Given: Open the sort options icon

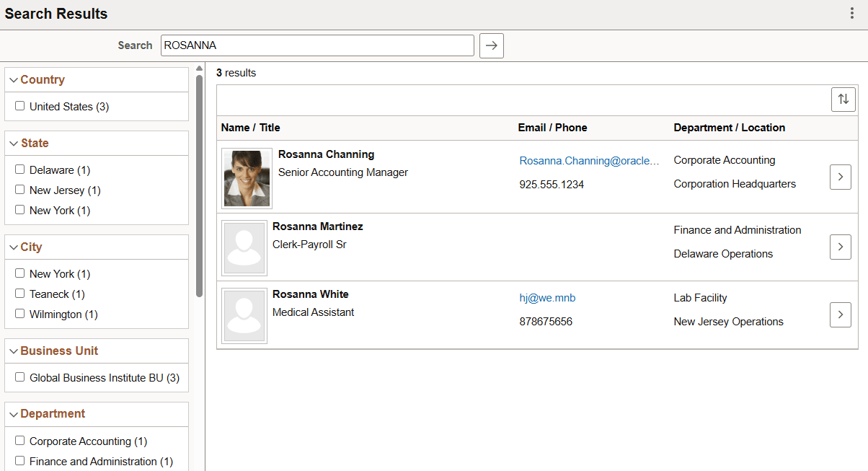Looking at the screenshot, I should 843,100.
